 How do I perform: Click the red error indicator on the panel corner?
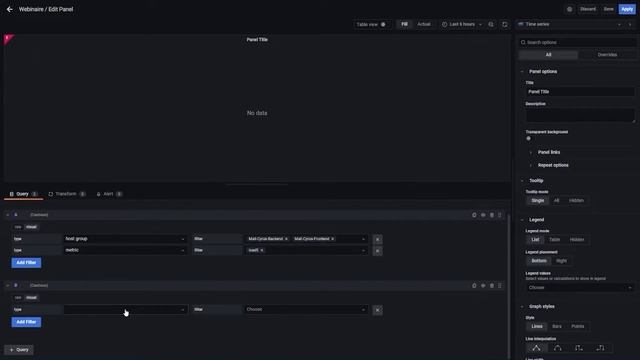coord(7,38)
